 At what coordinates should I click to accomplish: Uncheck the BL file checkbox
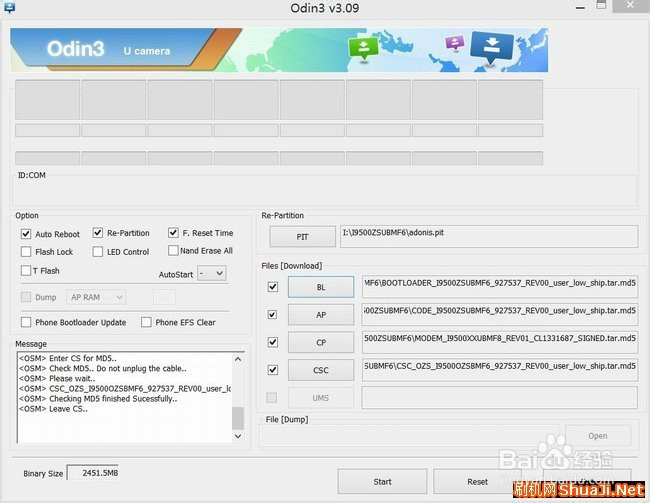click(x=273, y=287)
